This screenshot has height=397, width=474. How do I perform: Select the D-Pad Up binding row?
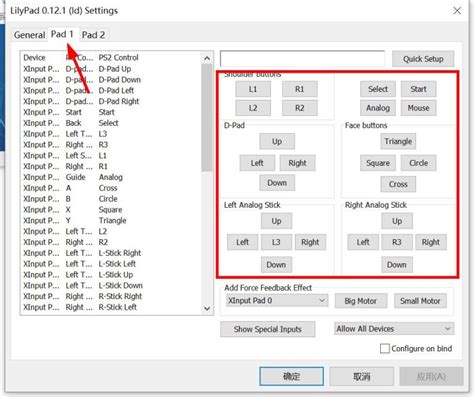point(111,69)
